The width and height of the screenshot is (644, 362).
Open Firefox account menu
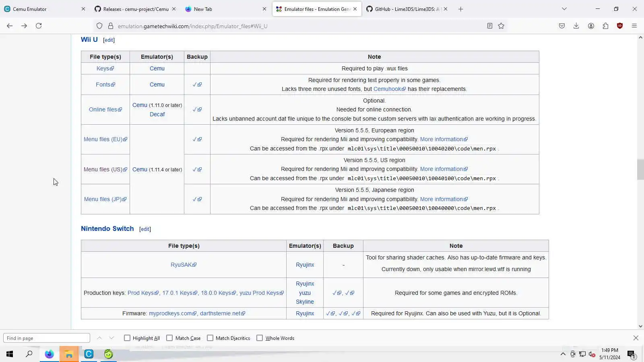(591, 26)
